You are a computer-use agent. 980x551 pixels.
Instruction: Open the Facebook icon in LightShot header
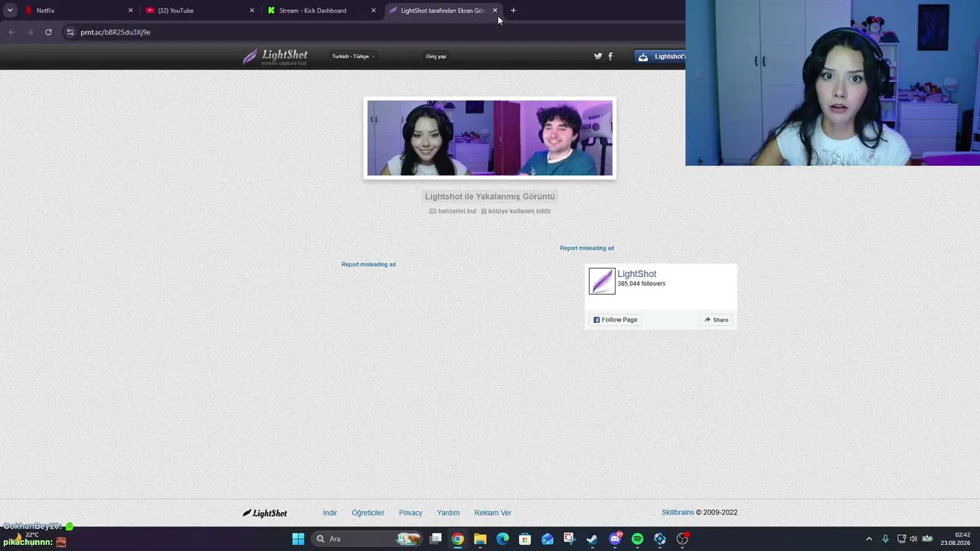tap(610, 57)
